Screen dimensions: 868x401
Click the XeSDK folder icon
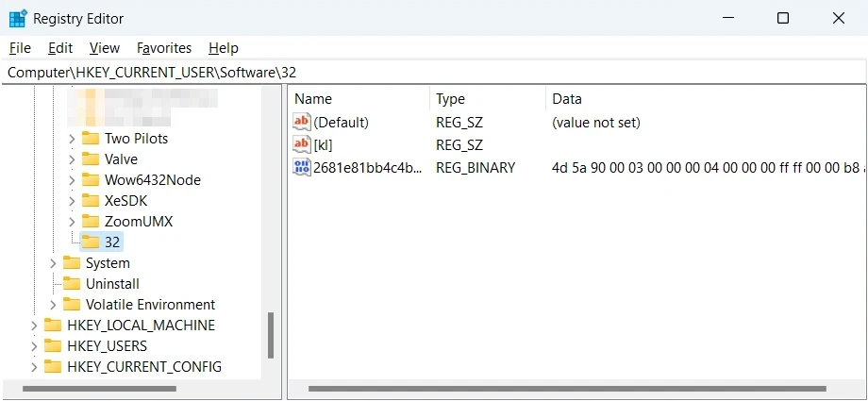tap(91, 200)
